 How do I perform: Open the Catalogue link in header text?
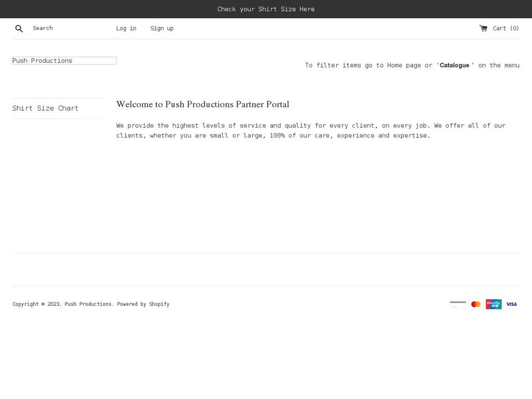tap(454, 65)
